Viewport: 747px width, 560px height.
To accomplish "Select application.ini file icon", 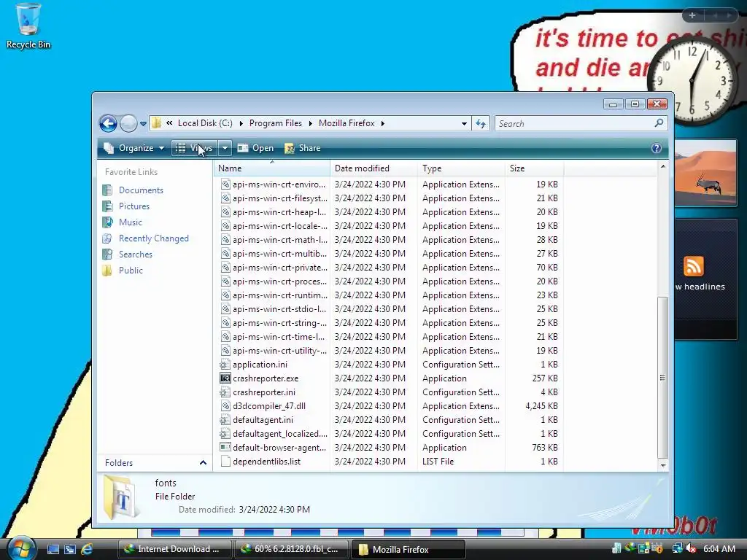I will coord(225,365).
